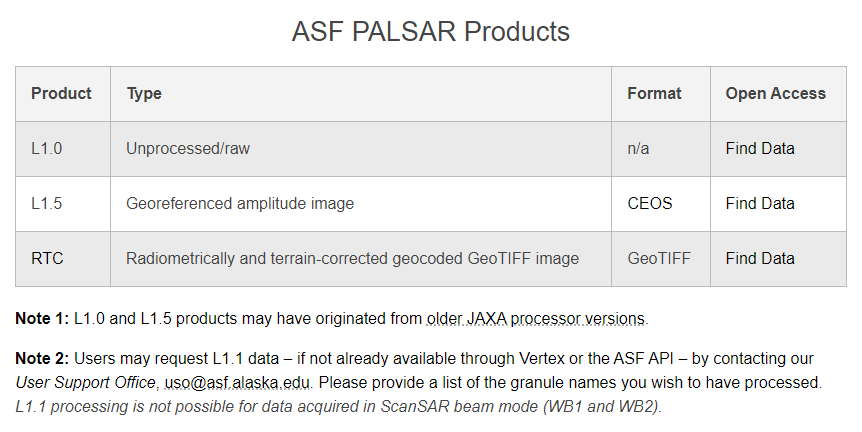Click the n/a format cell
Screen dimensions: 862x432
(x=661, y=148)
